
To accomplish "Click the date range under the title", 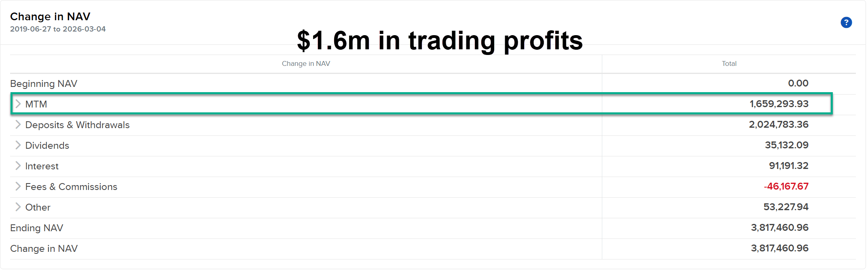I will pyautogui.click(x=58, y=29).
